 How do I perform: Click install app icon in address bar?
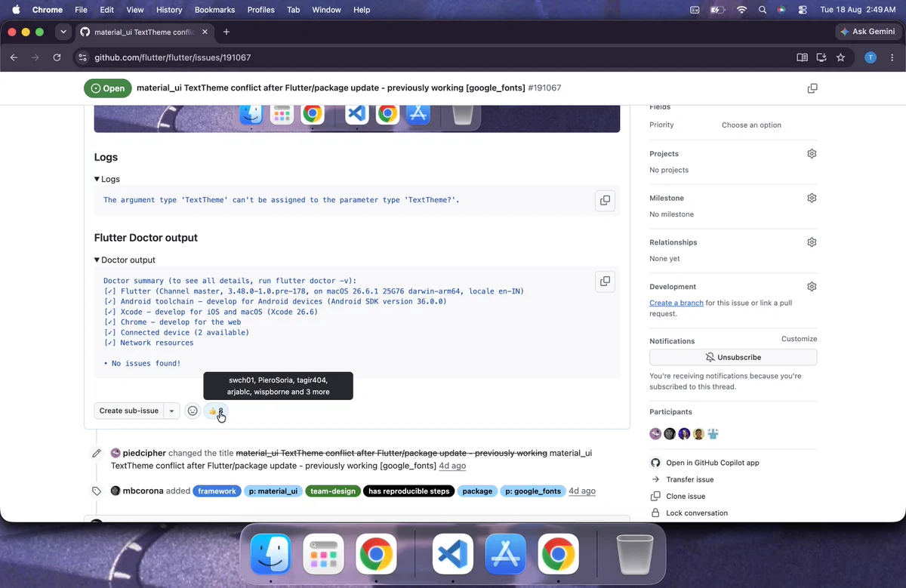821,57
